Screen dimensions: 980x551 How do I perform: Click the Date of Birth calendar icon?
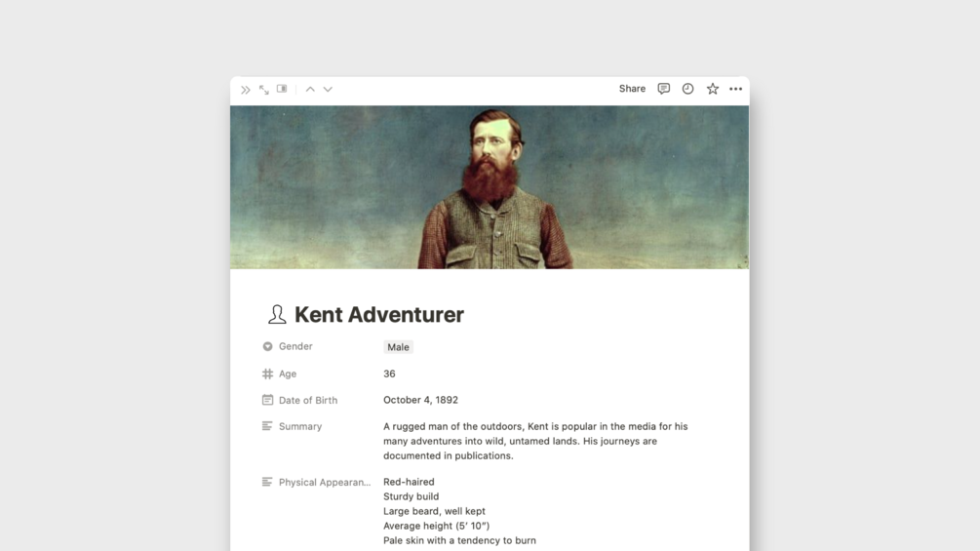(267, 400)
